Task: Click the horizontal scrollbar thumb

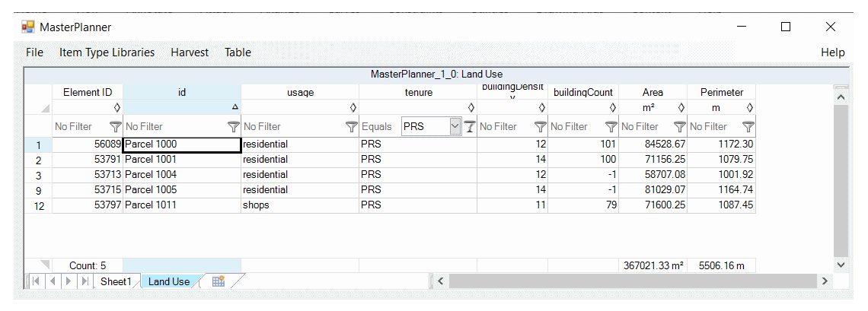Action: pos(633,281)
